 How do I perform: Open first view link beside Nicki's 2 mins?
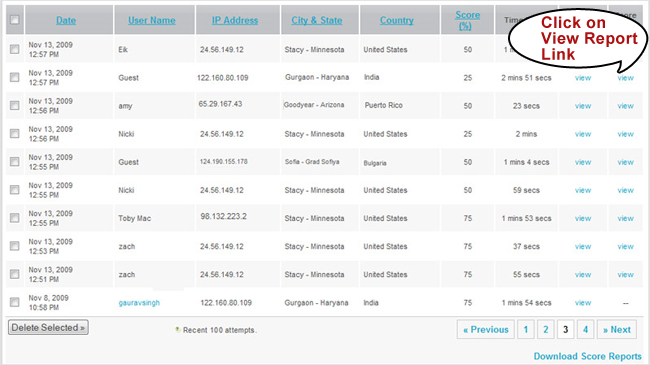pyautogui.click(x=583, y=134)
